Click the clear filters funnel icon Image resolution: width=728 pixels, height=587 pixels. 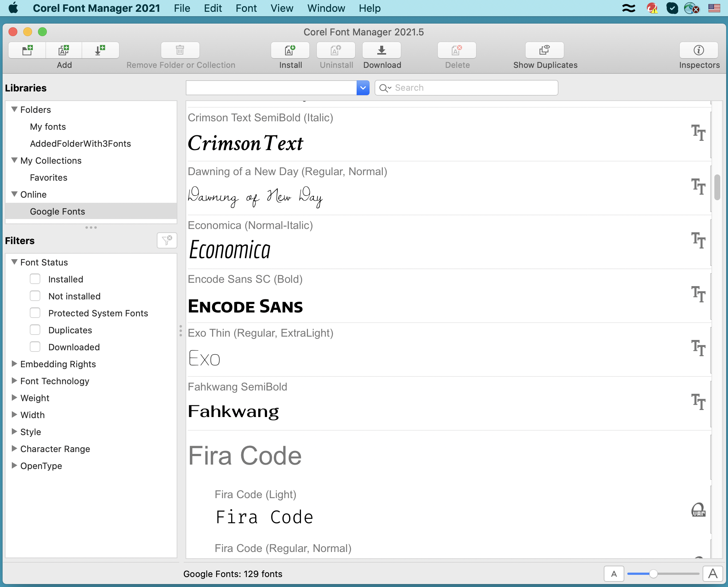point(167,240)
